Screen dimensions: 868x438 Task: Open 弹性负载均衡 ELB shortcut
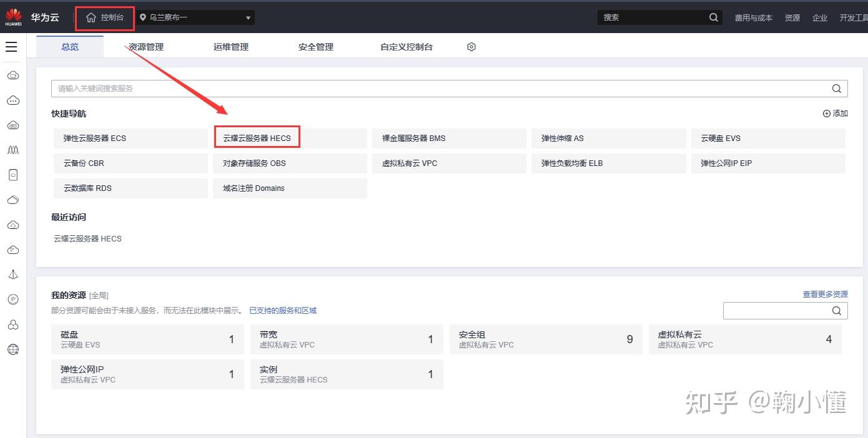[609, 163]
